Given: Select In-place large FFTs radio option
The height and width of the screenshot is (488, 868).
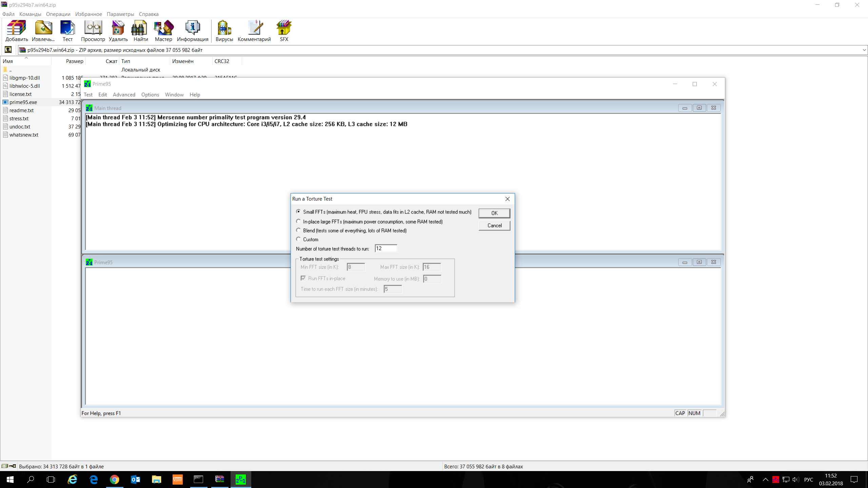Looking at the screenshot, I should tap(298, 221).
